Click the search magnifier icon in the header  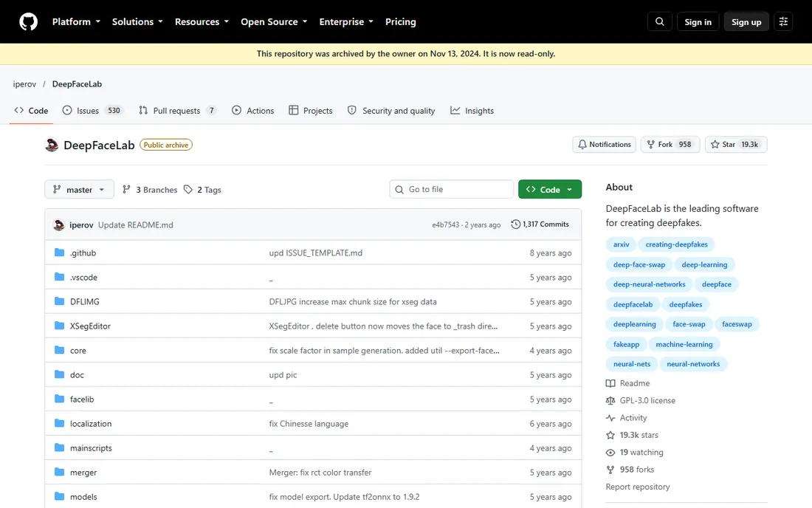659,21
